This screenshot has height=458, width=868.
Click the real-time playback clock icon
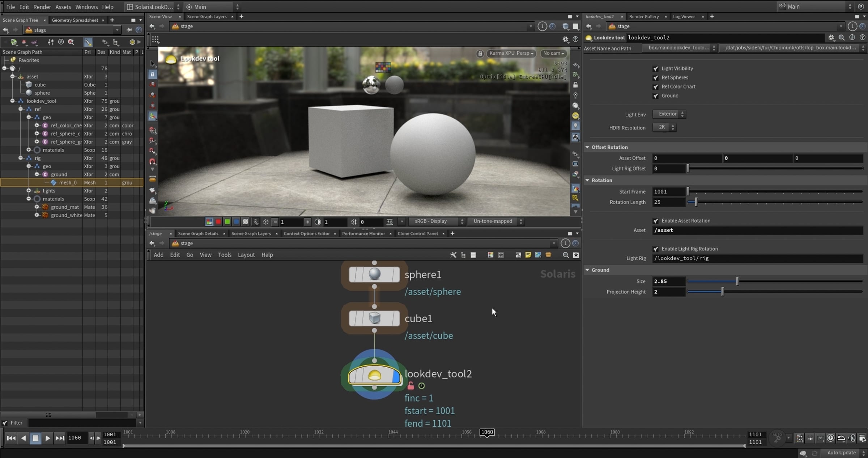[831, 438]
